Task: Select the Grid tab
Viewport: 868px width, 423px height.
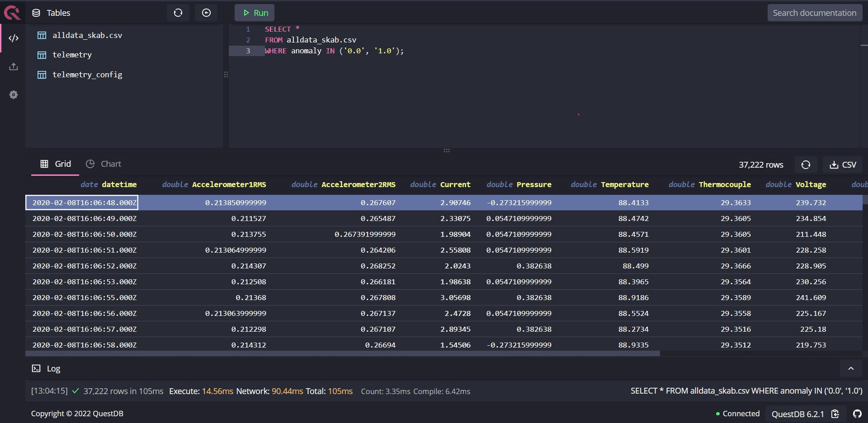Action: pyautogui.click(x=56, y=164)
